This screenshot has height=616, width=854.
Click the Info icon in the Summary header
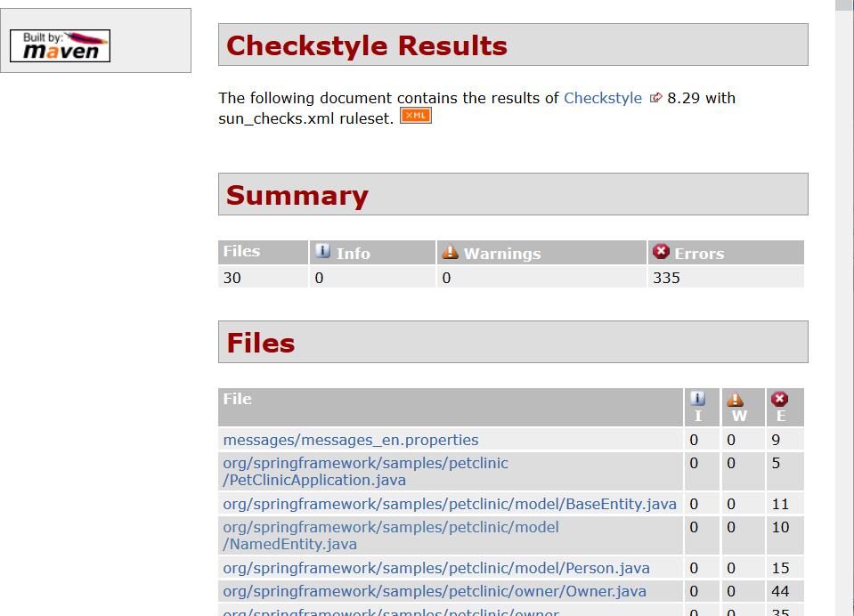[321, 252]
